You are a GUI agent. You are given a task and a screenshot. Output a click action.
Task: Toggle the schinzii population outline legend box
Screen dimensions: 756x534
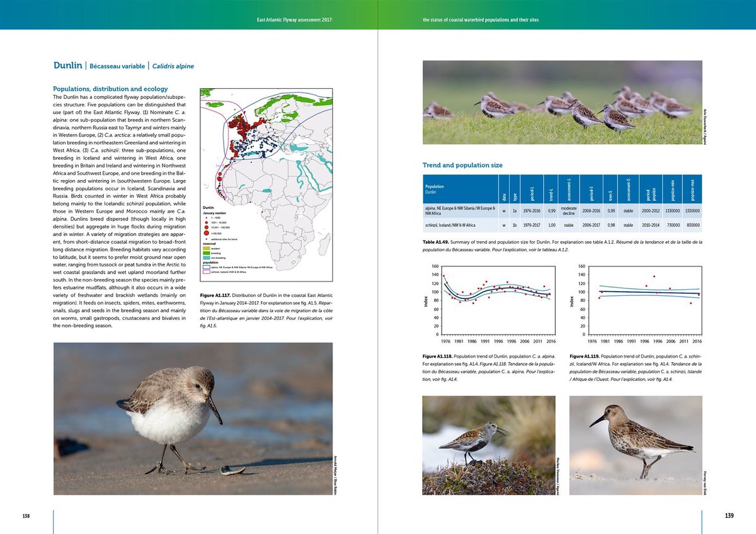pos(207,272)
